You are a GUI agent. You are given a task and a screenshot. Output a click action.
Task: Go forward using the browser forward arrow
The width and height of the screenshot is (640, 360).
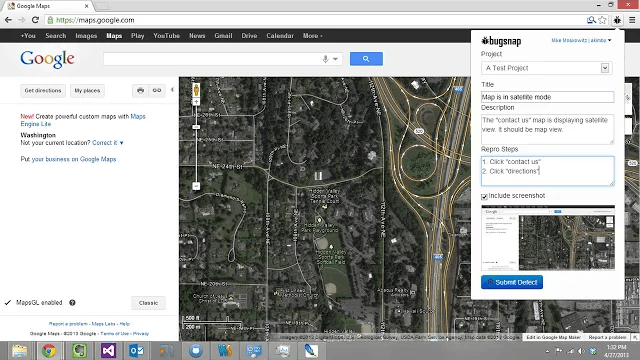[x=22, y=20]
